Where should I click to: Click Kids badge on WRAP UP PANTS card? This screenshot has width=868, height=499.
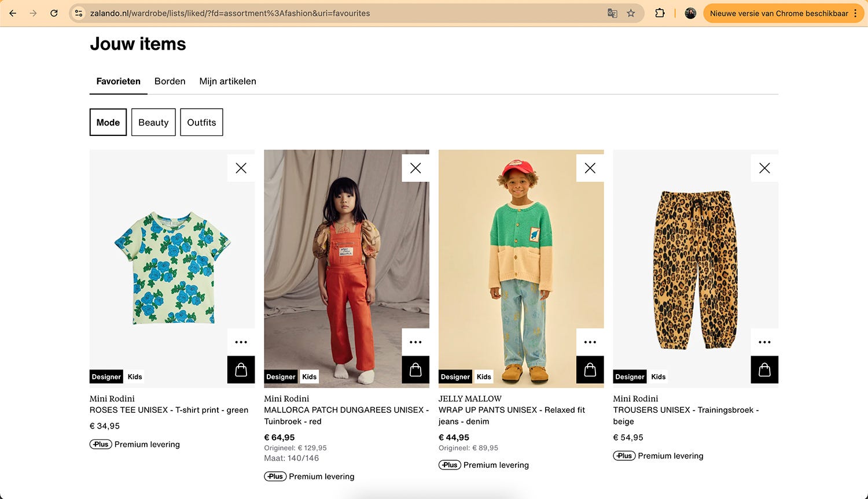pos(484,377)
